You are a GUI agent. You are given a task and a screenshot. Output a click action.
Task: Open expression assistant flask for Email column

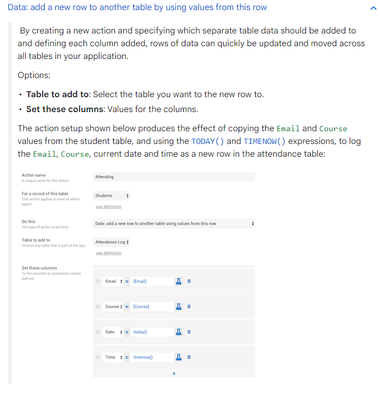(x=179, y=281)
